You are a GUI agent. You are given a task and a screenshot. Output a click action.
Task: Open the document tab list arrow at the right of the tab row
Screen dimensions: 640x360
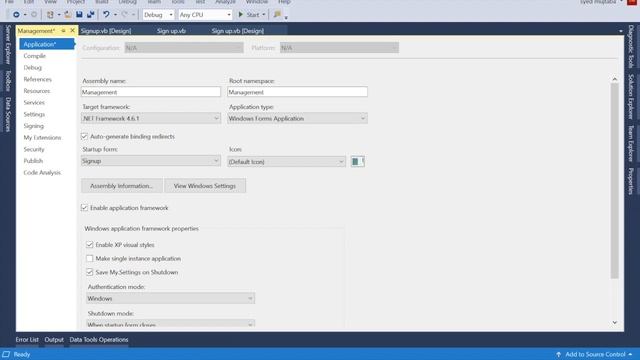pos(621,31)
